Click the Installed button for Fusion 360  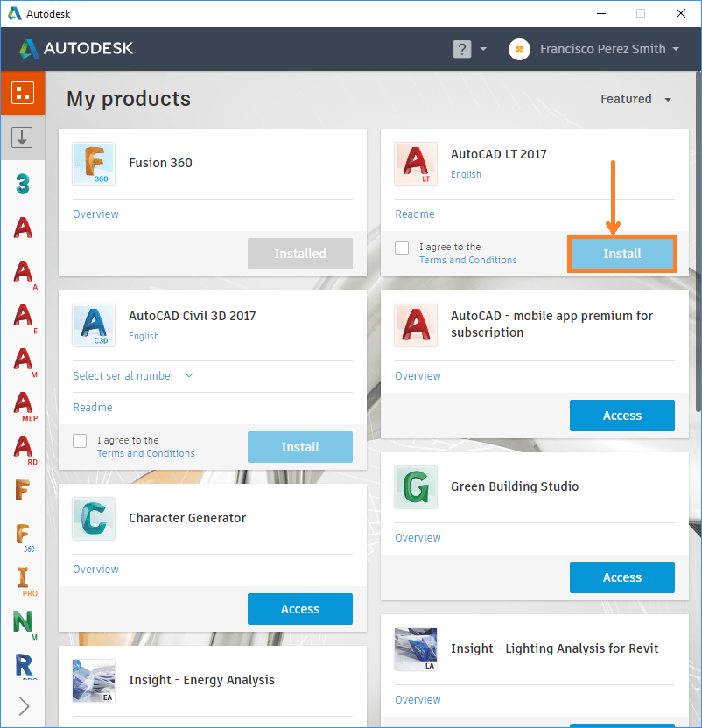[x=299, y=254]
